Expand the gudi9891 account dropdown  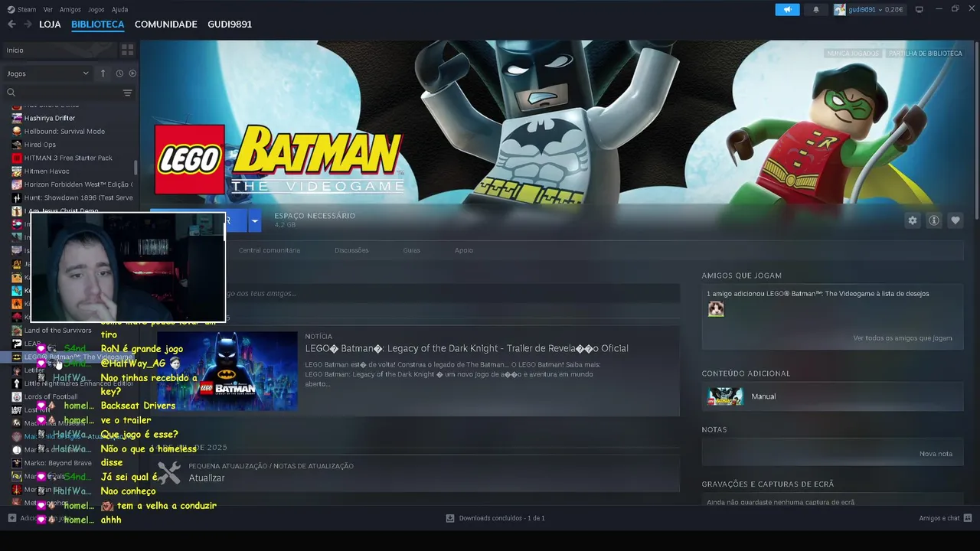(880, 9)
